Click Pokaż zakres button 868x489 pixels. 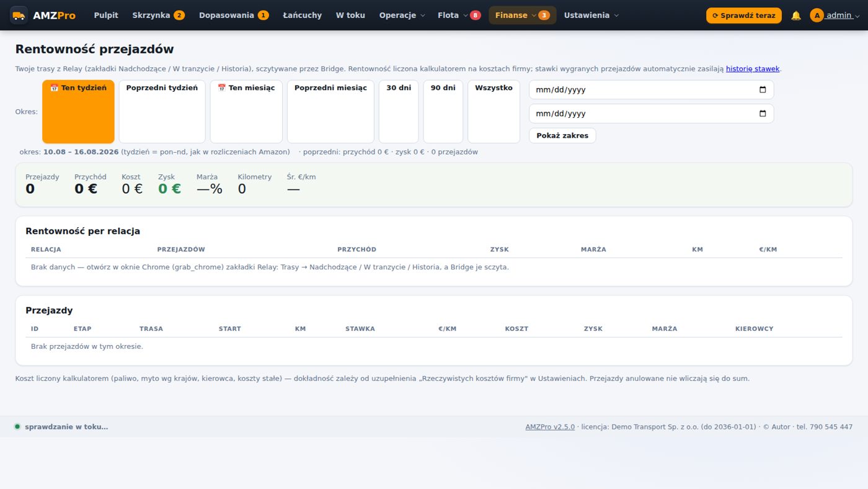point(562,135)
